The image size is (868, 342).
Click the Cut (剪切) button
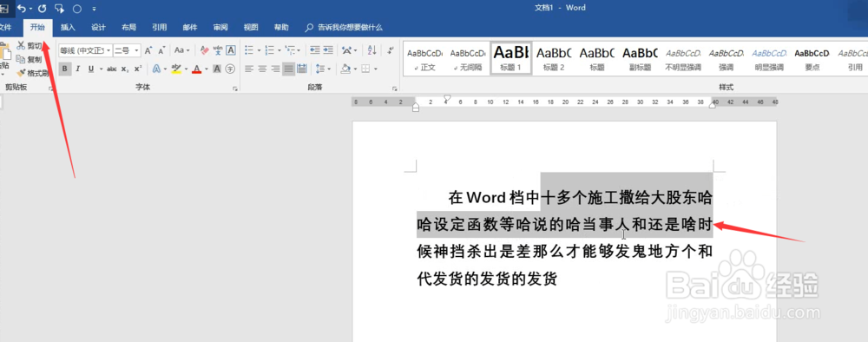pyautogui.click(x=30, y=45)
